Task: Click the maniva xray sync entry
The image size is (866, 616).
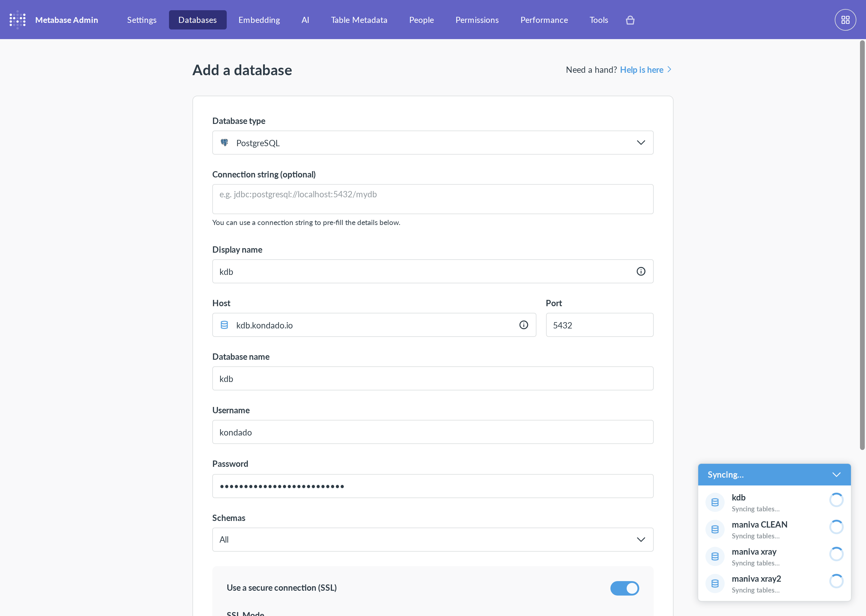Action: pos(774,556)
